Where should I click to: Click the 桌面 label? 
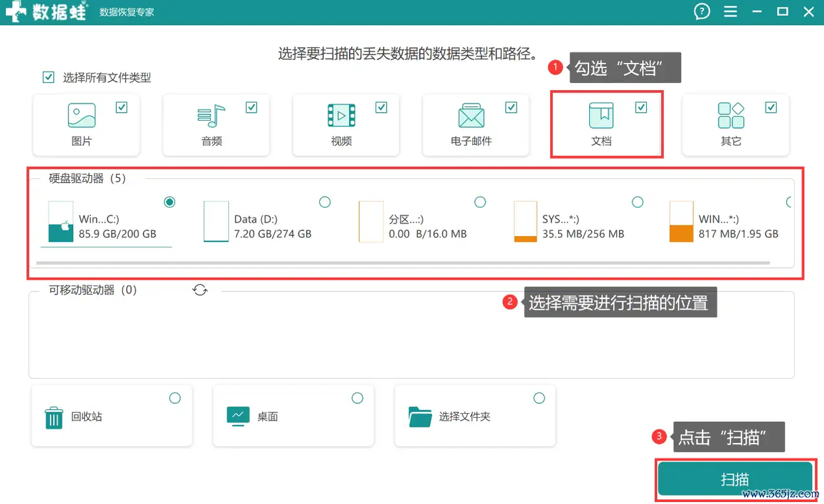[267, 417]
